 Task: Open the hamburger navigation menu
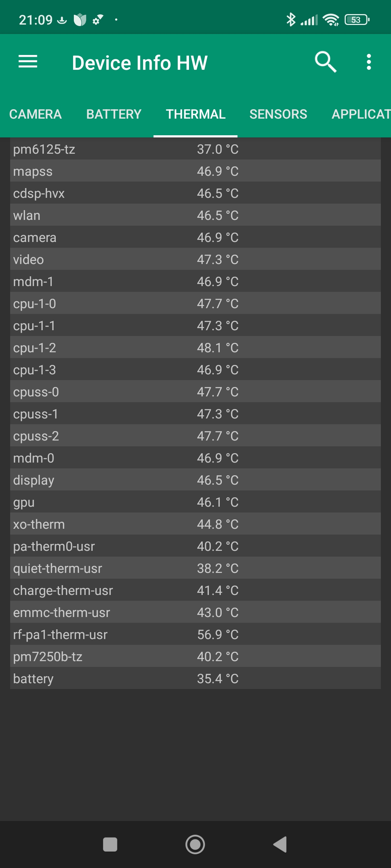(x=28, y=62)
